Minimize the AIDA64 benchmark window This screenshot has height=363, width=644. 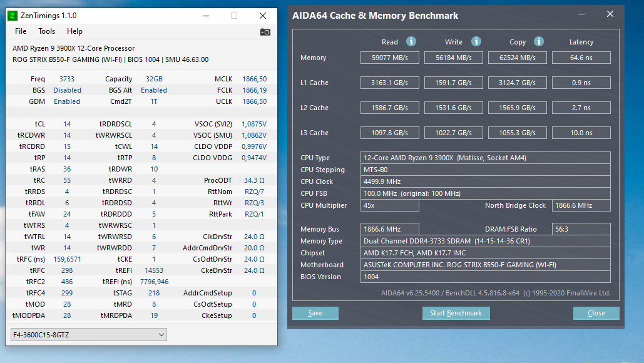point(581,14)
